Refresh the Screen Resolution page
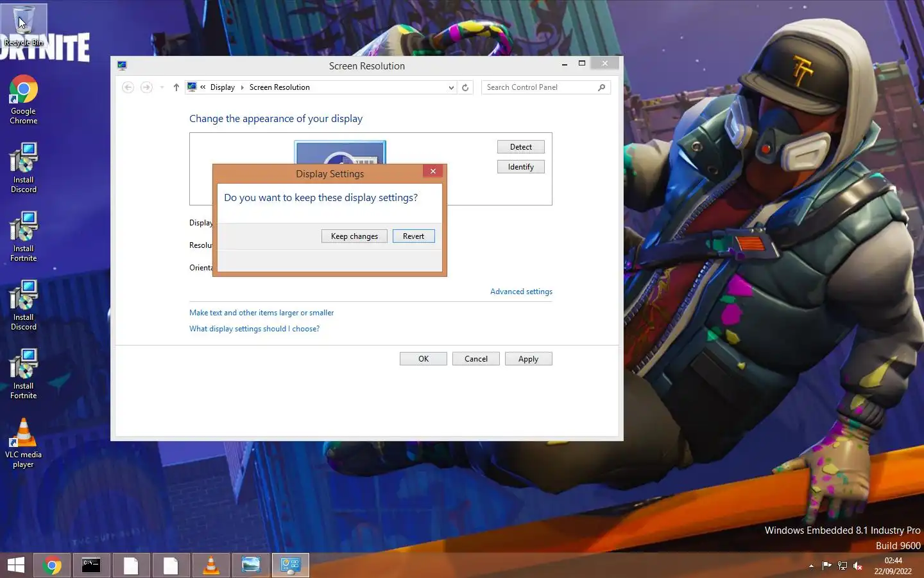 click(465, 87)
